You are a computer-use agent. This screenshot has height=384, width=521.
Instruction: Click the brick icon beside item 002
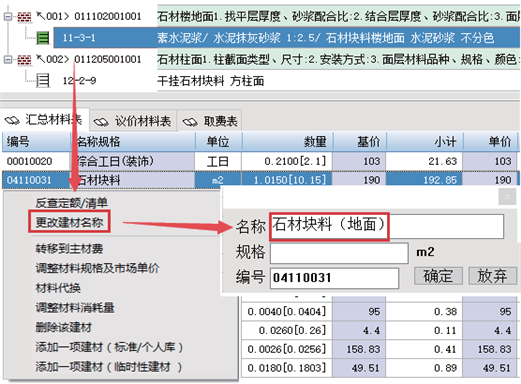[x=24, y=60]
